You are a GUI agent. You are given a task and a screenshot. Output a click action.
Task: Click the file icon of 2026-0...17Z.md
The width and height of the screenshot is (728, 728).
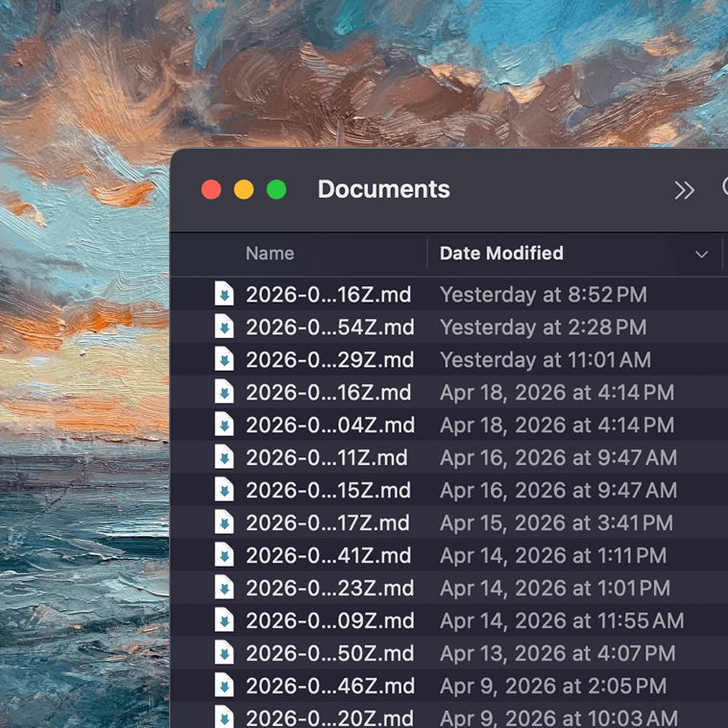coord(224,522)
